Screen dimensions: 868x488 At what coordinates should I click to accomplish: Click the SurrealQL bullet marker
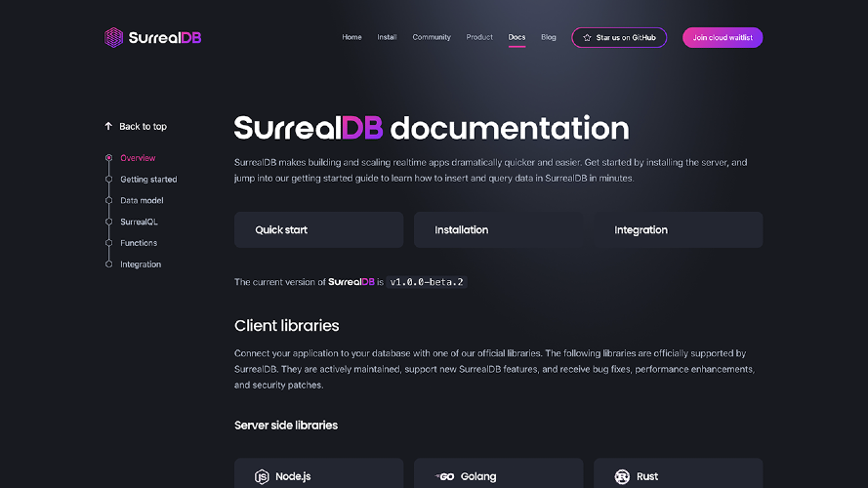coord(109,222)
